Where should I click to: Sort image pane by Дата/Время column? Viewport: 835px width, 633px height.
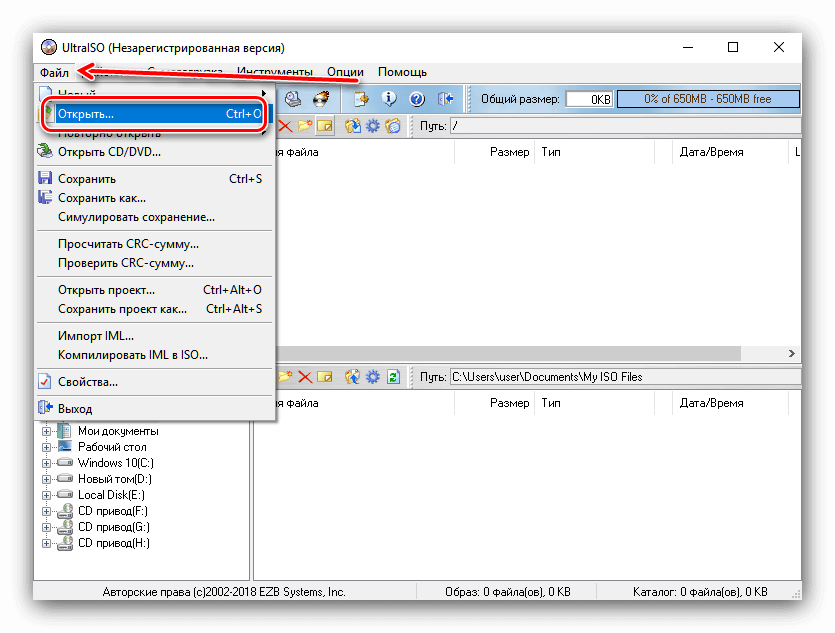point(730,152)
